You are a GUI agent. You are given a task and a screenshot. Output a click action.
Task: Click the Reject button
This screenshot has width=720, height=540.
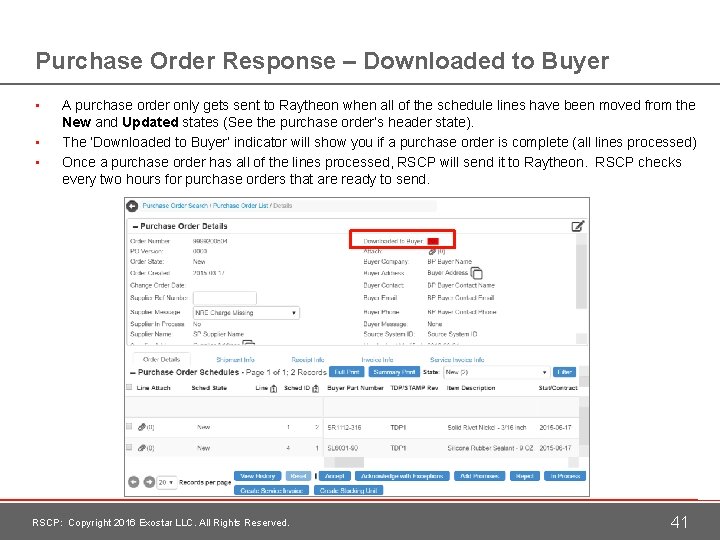(x=524, y=476)
